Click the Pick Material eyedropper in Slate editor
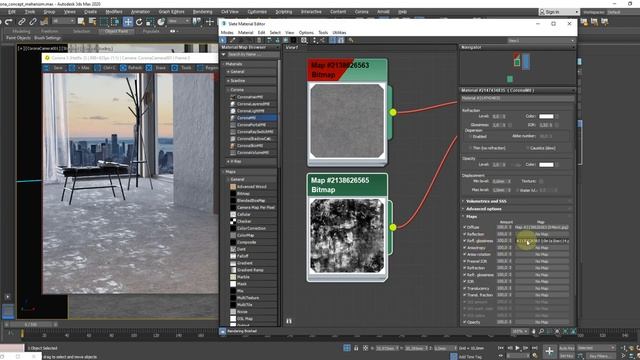Screen dimensions: 640x360 point(233,40)
